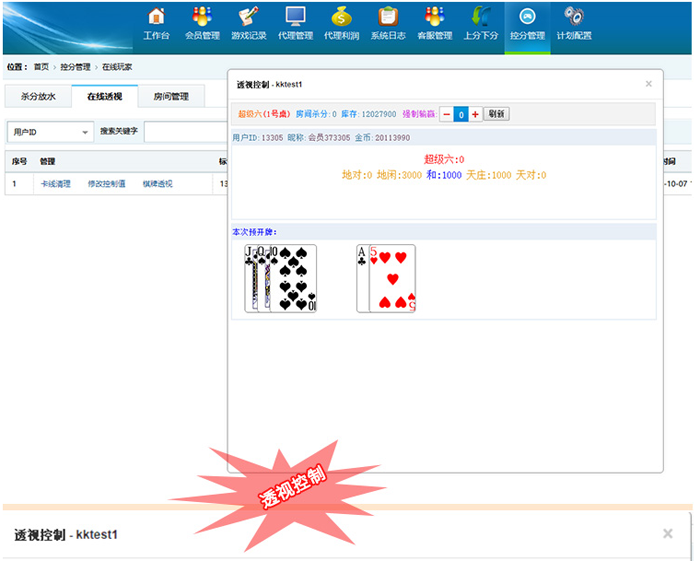Open 客服管理 customer service management
Image resolution: width=700 pixels, height=561 pixels.
(x=434, y=24)
